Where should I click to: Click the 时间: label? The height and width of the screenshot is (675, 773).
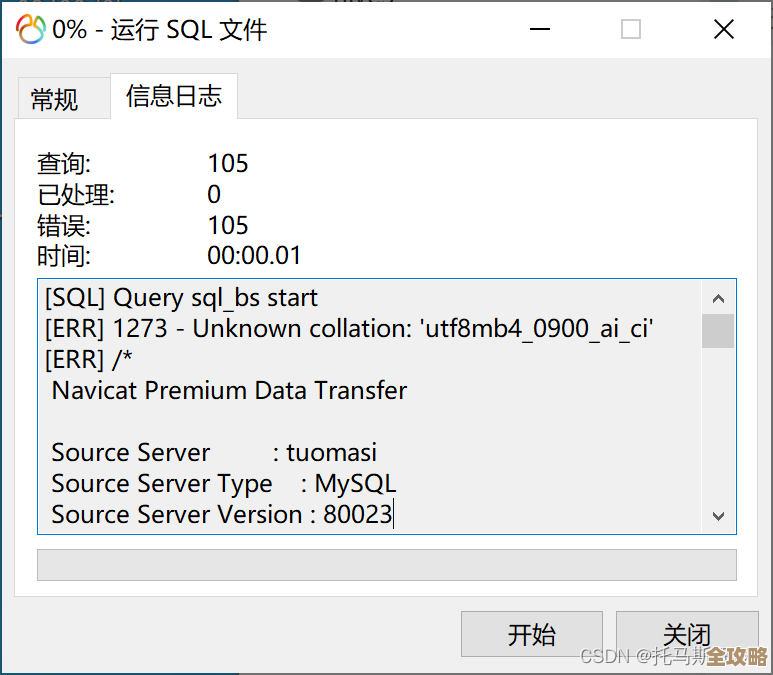click(x=64, y=256)
